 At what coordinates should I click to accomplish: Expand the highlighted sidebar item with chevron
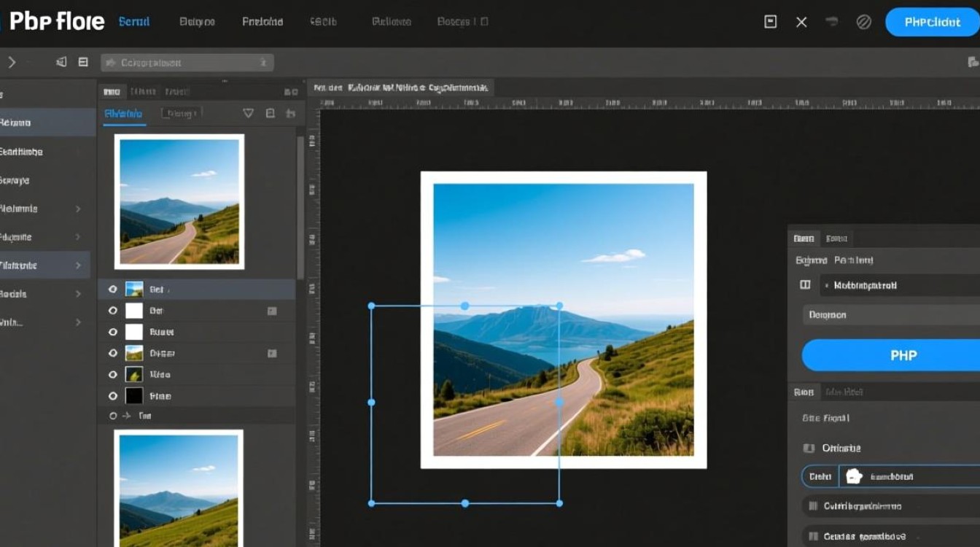78,265
